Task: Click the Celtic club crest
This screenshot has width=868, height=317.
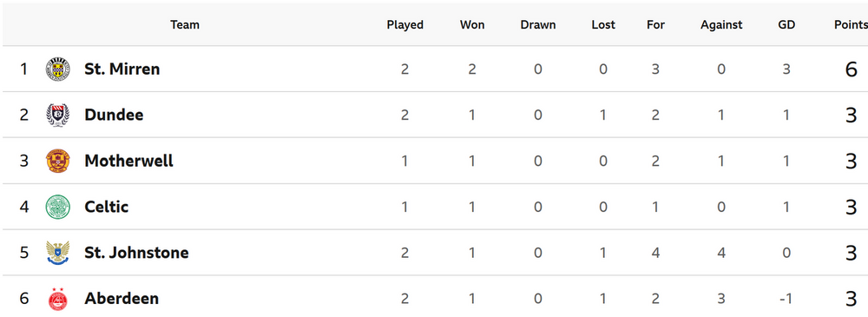Action: pos(57,208)
